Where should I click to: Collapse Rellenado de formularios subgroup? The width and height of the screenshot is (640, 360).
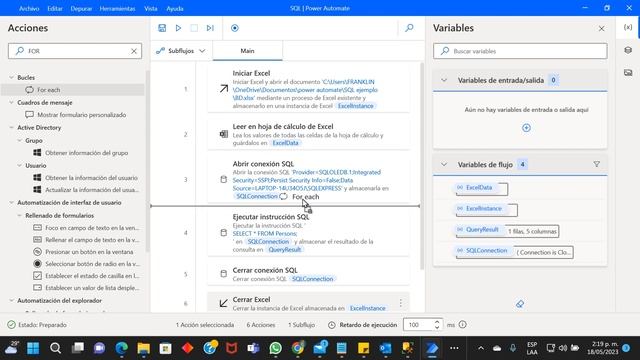coord(20,215)
